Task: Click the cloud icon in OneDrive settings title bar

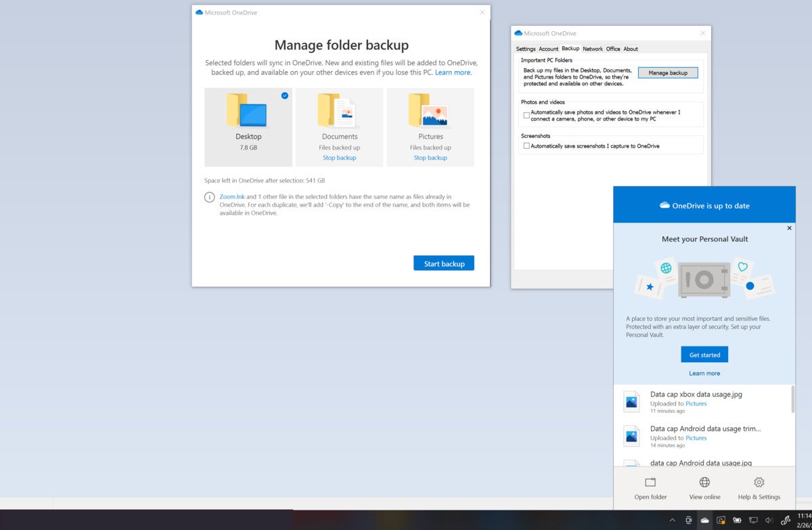Action: 518,32
